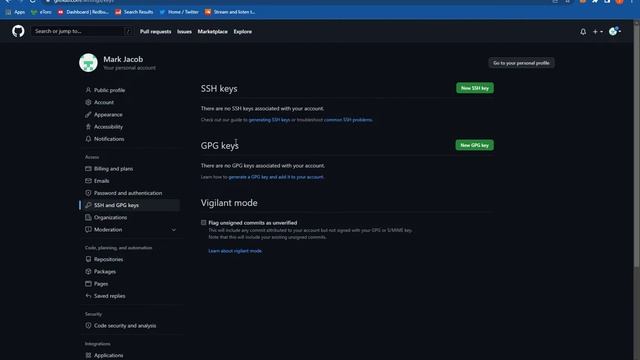
Task: Open Pull requests in top navigation
Action: click(x=156, y=31)
